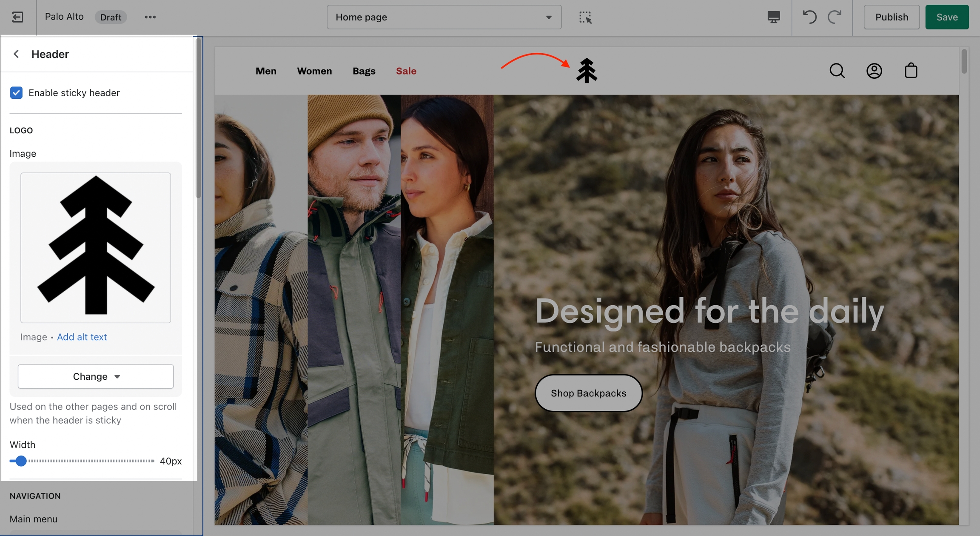The image size is (980, 536).
Task: Open the Women navigation item
Action: tap(314, 71)
